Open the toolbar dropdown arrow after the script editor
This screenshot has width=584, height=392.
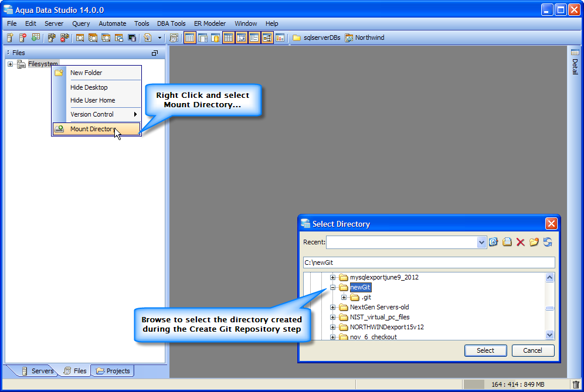coord(160,38)
